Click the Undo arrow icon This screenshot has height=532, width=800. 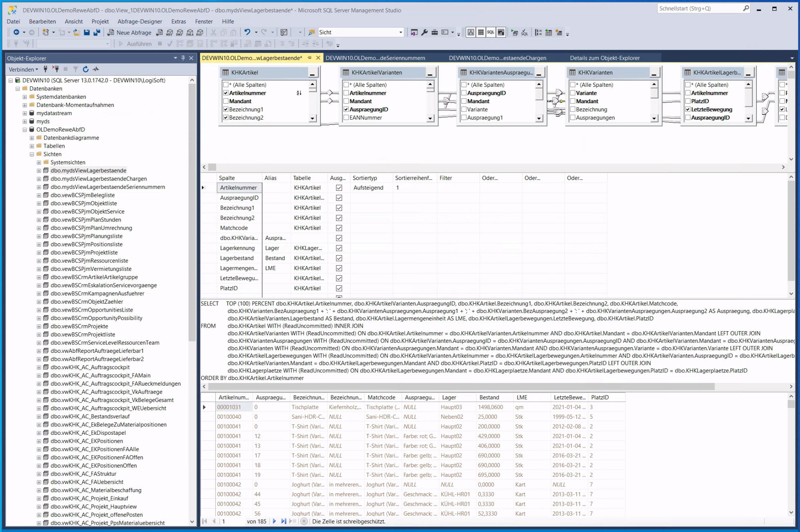tap(247, 32)
